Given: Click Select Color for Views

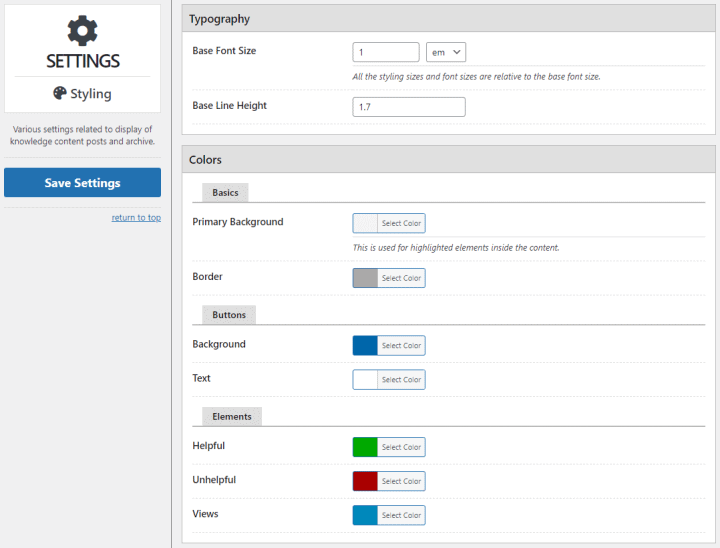Looking at the screenshot, I should click(x=401, y=515).
